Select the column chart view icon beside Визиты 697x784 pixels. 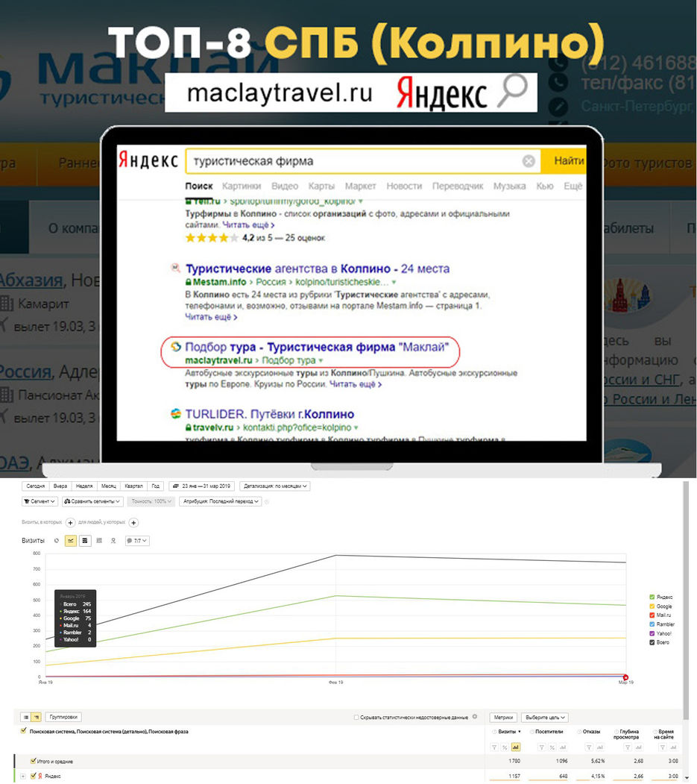point(99,541)
